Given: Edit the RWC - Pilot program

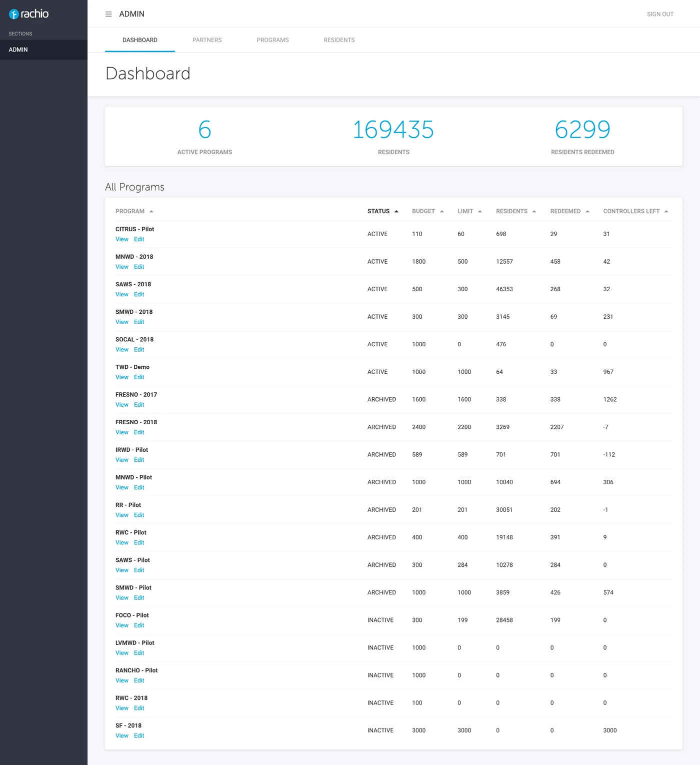Looking at the screenshot, I should 139,542.
